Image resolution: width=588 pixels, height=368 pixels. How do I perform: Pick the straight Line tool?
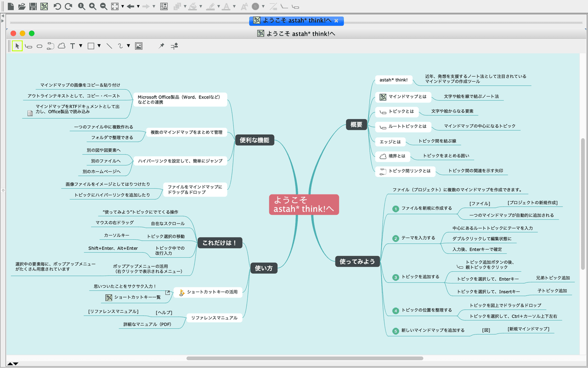109,46
